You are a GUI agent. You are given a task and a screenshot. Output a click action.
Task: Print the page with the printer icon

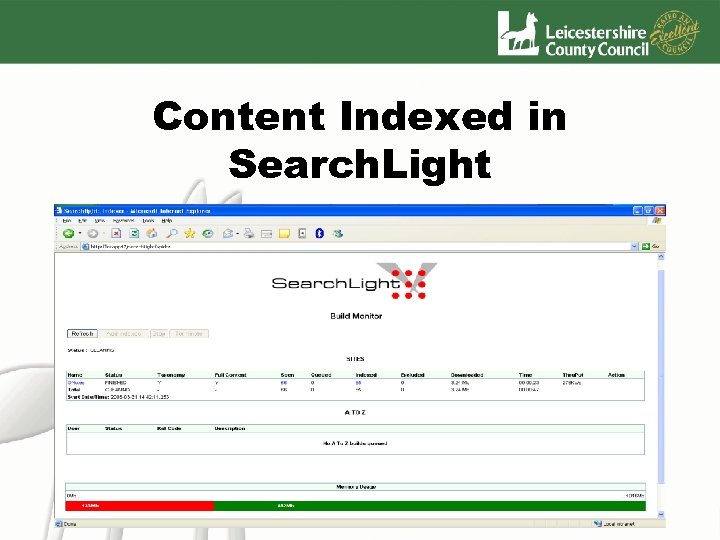[249, 234]
